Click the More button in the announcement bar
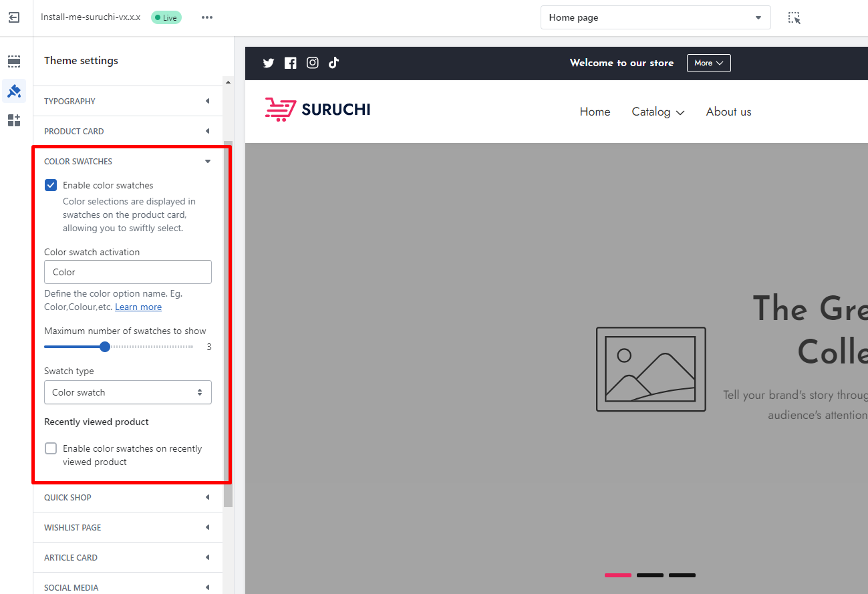The image size is (868, 594). pos(708,63)
